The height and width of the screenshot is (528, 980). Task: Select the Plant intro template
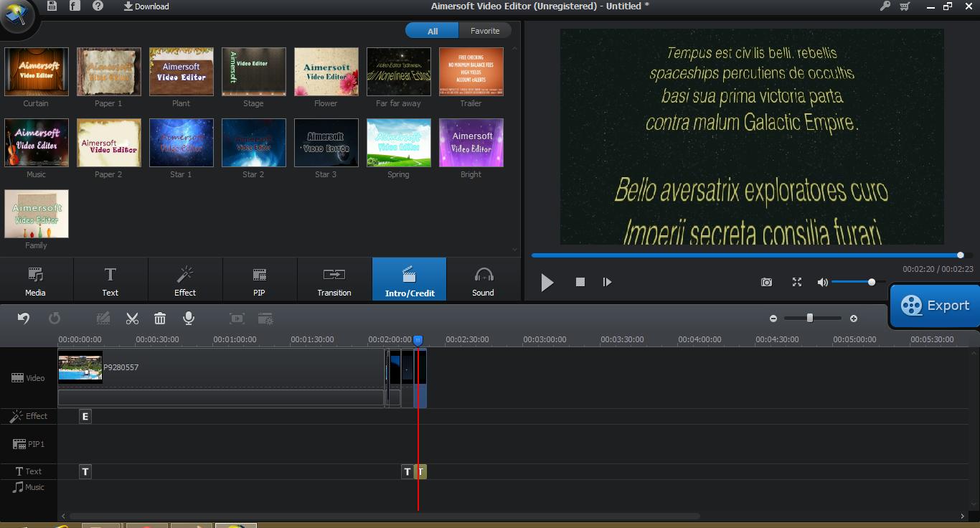pos(182,72)
